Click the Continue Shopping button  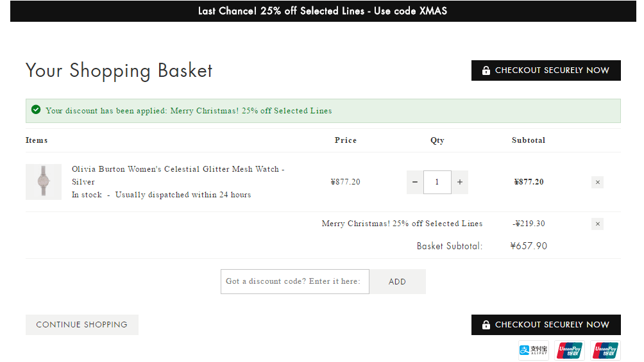click(x=81, y=325)
